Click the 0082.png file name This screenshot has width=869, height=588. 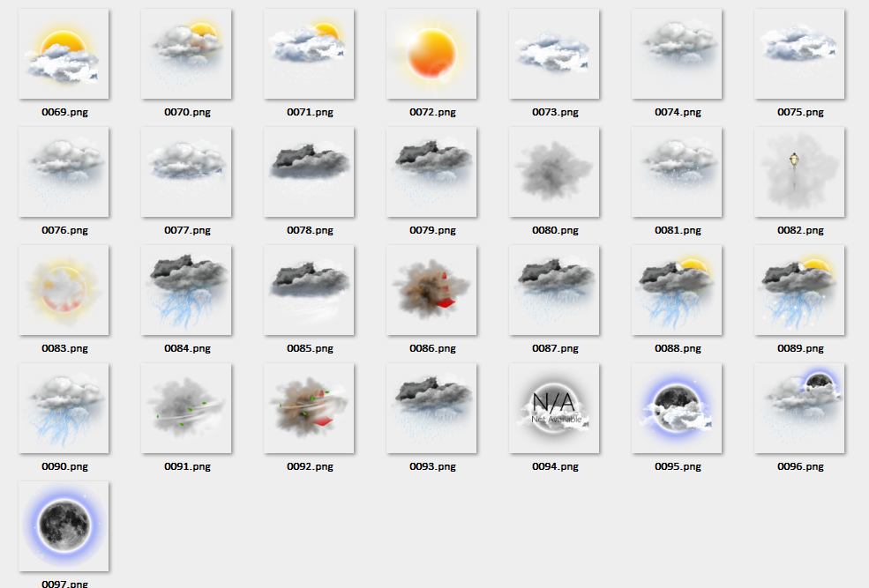pos(800,230)
